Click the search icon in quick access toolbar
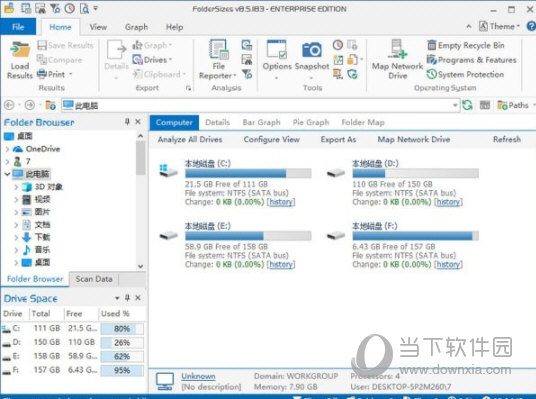The image size is (536, 399). pos(84,8)
